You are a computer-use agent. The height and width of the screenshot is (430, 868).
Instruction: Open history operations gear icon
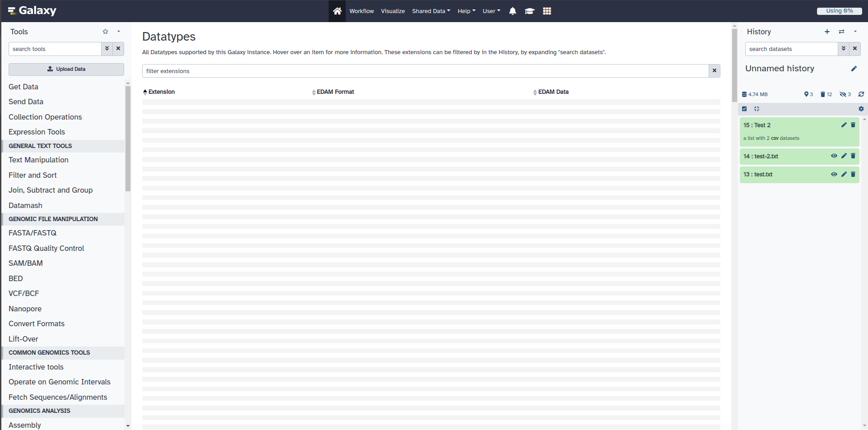861,109
